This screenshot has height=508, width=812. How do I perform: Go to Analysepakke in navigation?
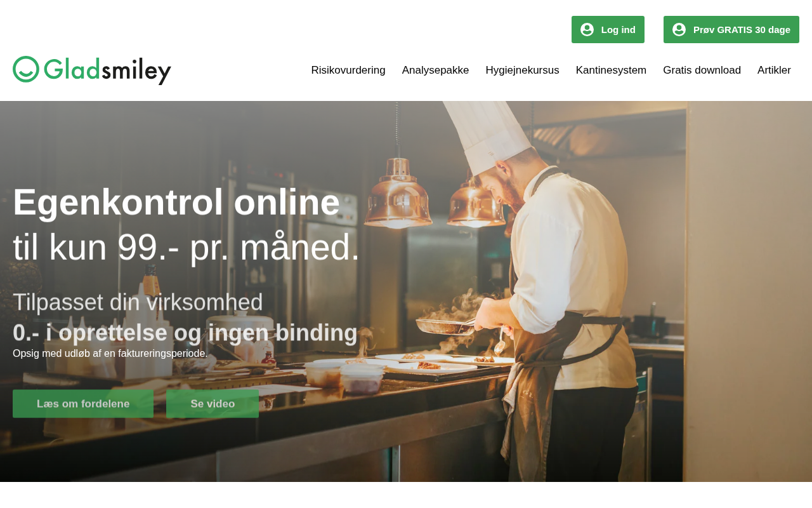(435, 70)
